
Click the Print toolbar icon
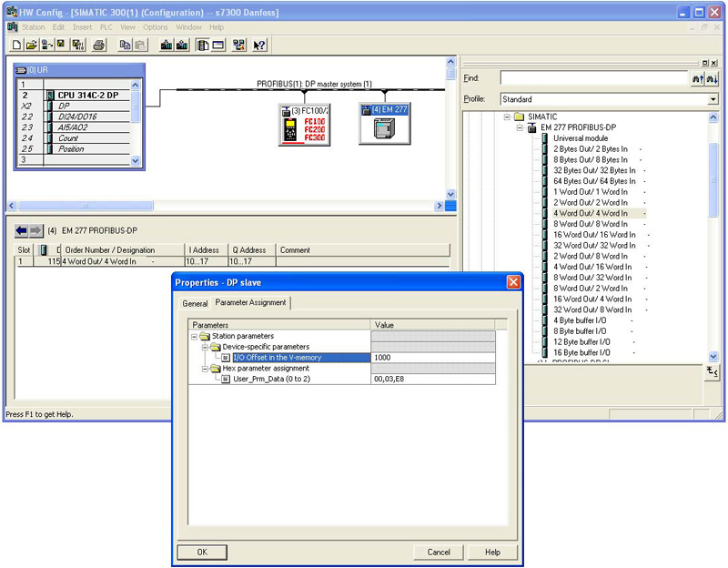(x=99, y=45)
